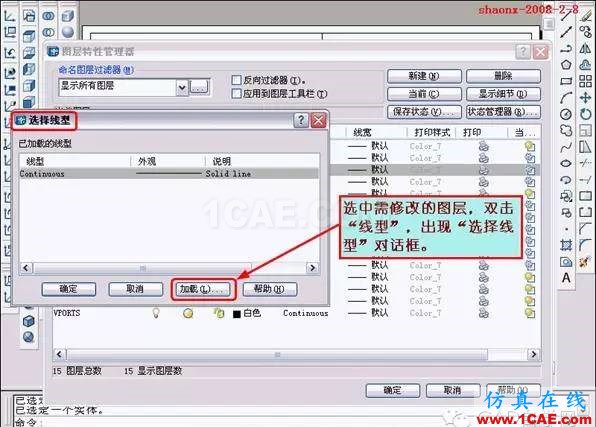
Task: Select the Mirror modify tool
Action: [x=585, y=48]
